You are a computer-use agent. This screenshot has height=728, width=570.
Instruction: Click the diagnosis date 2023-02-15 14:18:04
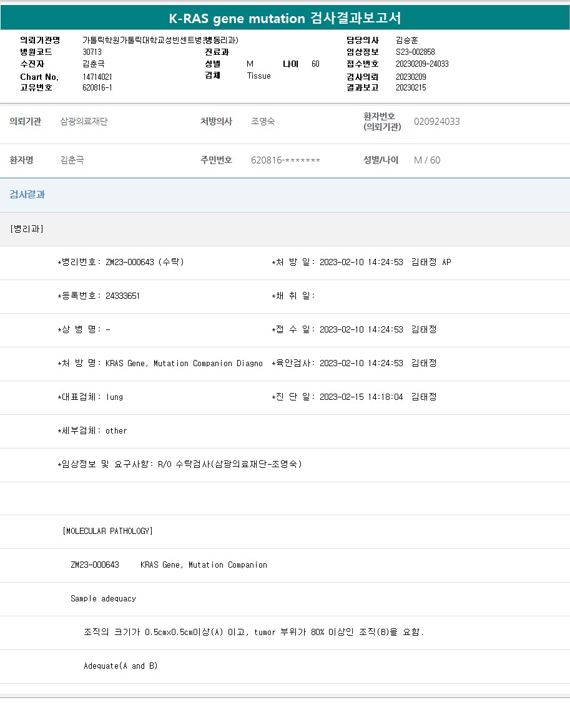point(361,397)
